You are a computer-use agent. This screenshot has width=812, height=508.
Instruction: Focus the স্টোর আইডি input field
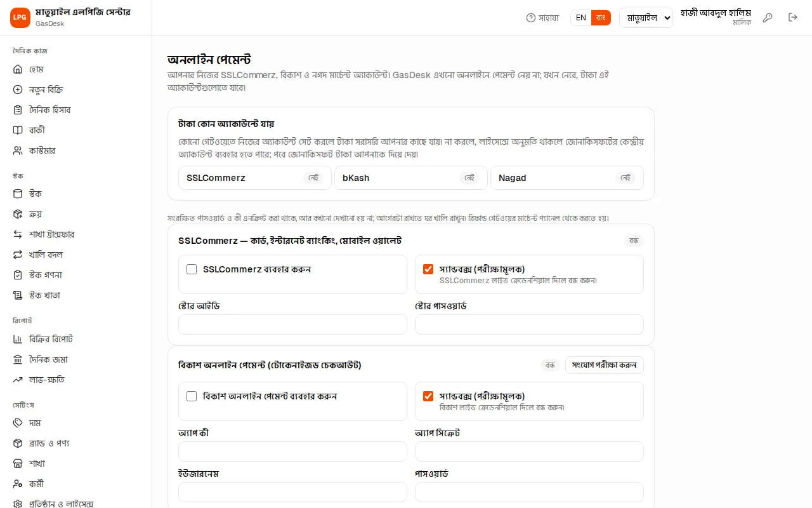click(x=292, y=324)
